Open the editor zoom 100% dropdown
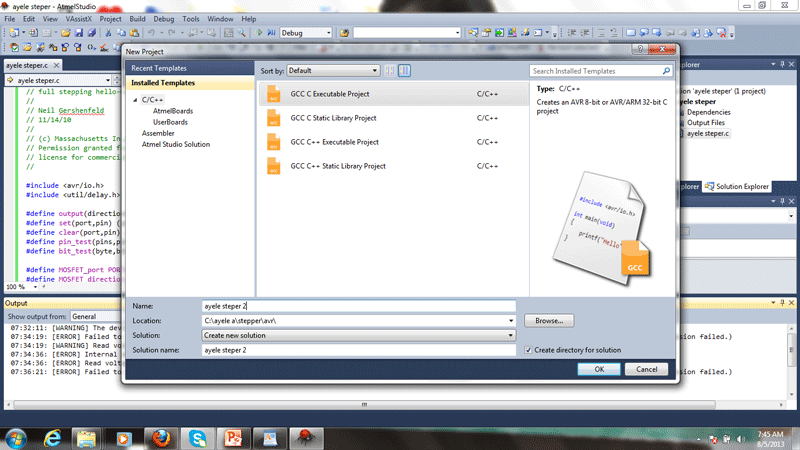Screen dimensions: 800x450 tap(35, 287)
